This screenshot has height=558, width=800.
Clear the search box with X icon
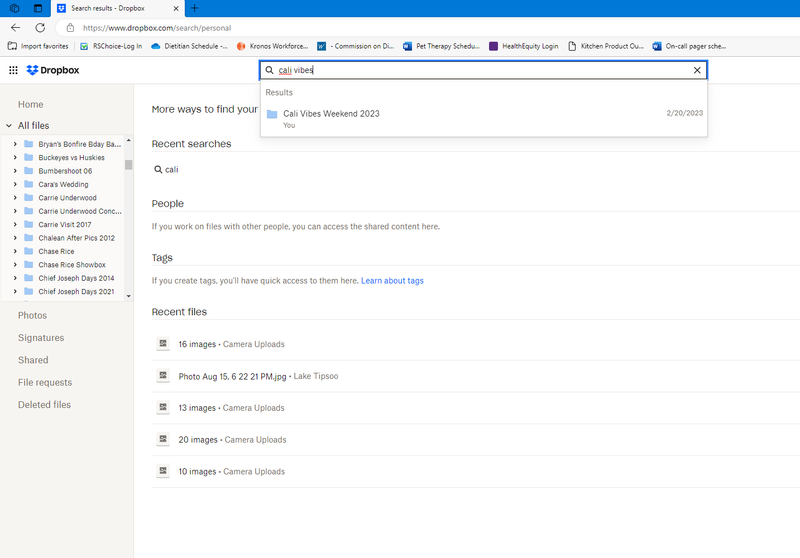pos(697,71)
